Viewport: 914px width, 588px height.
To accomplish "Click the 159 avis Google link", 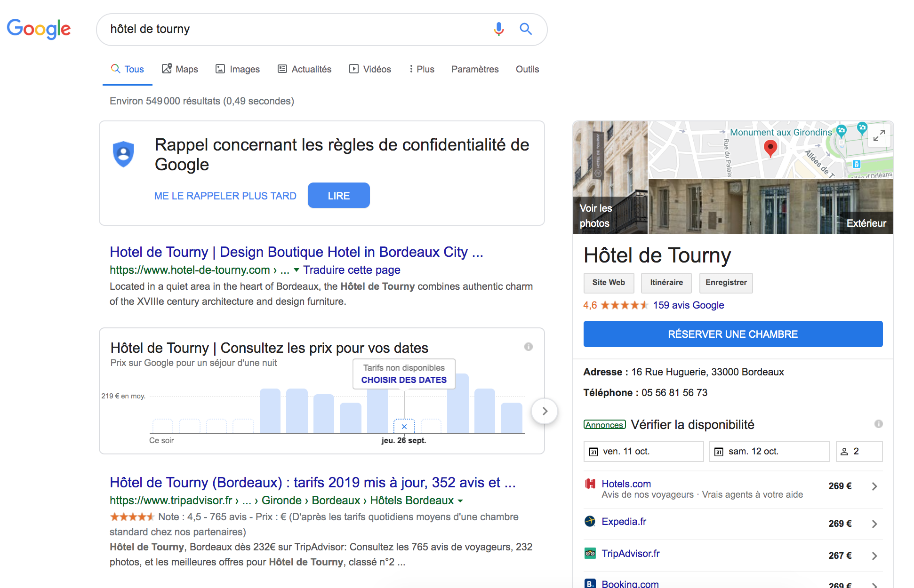I will 688,305.
